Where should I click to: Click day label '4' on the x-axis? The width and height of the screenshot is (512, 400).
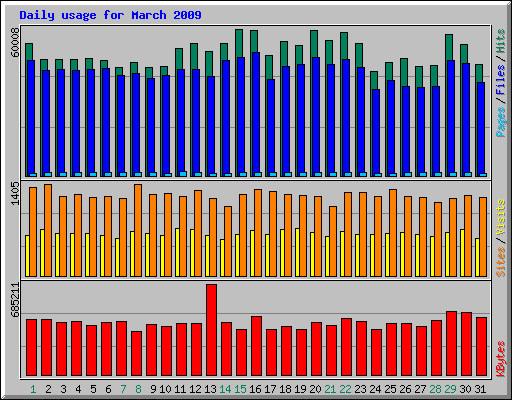pyautogui.click(x=78, y=389)
